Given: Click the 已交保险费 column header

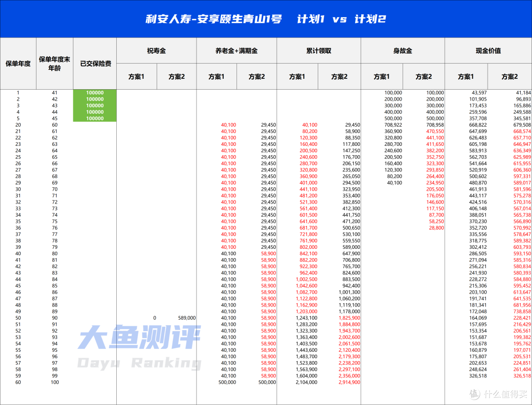Looking at the screenshot, I should 96,64.
